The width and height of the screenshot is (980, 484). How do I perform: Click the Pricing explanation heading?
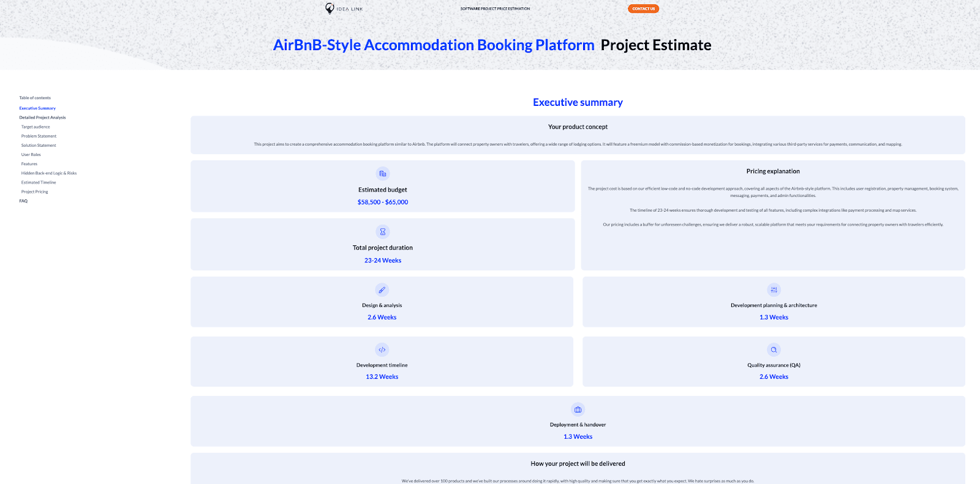pos(773,171)
